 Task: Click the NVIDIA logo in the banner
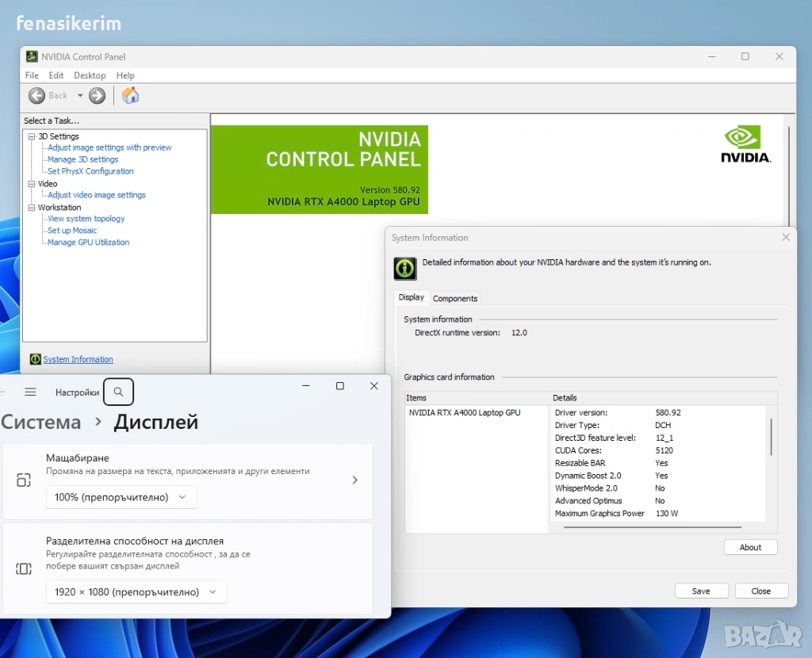pyautogui.click(x=745, y=143)
